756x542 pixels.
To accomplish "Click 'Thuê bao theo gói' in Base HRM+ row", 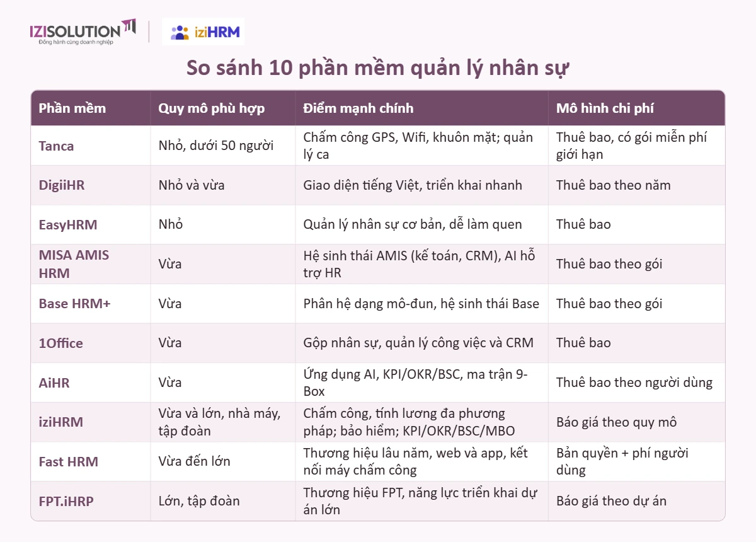I will pos(609,303).
